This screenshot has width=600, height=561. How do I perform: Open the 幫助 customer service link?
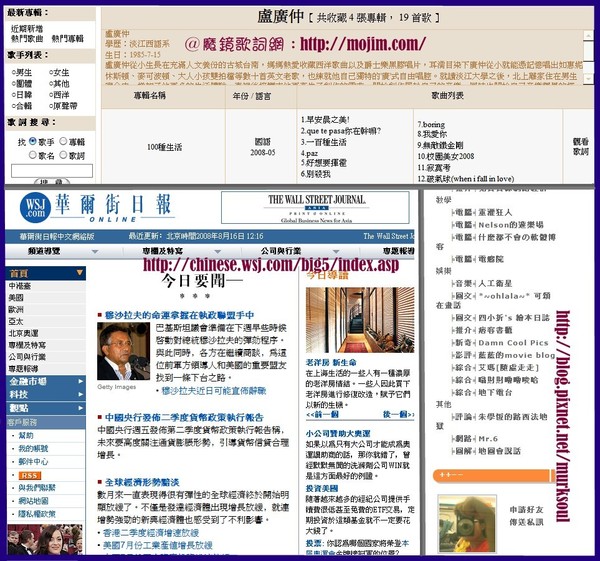pyautogui.click(x=26, y=435)
